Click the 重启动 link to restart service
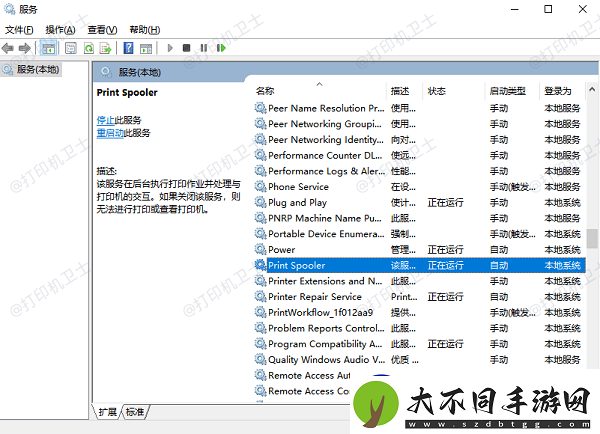 [x=110, y=133]
